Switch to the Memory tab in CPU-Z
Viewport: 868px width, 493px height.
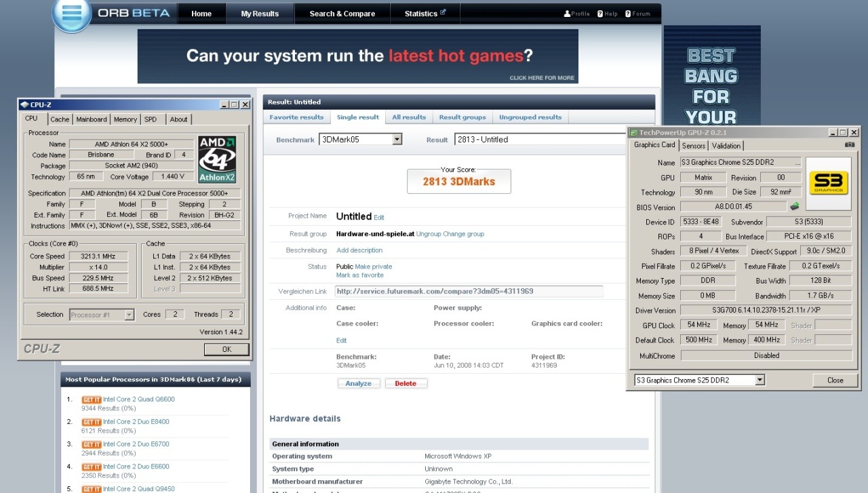coord(125,119)
